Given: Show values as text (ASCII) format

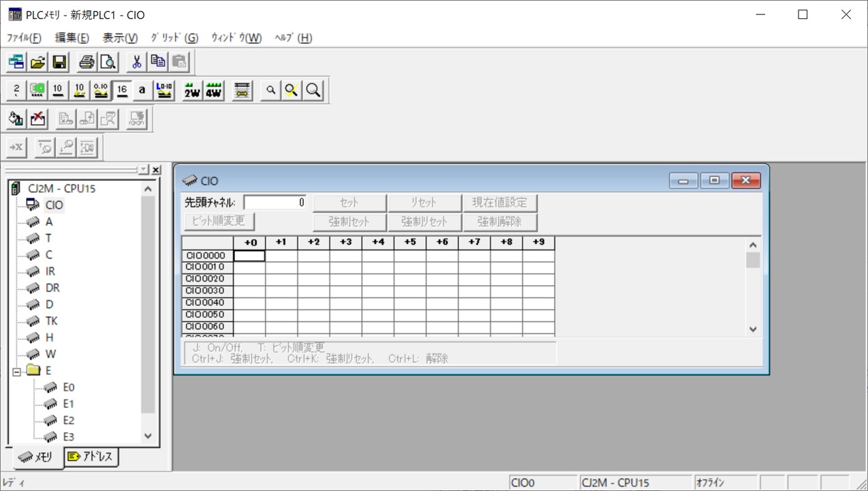Looking at the screenshot, I should 143,89.
